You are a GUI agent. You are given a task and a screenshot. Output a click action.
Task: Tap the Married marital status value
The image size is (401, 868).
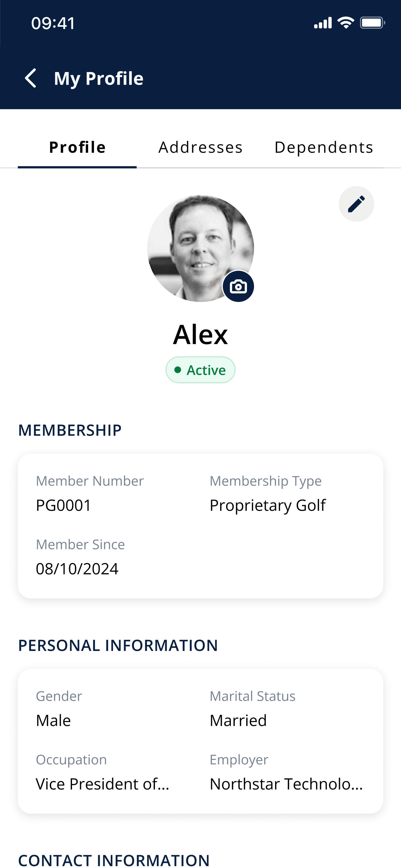[x=238, y=720]
